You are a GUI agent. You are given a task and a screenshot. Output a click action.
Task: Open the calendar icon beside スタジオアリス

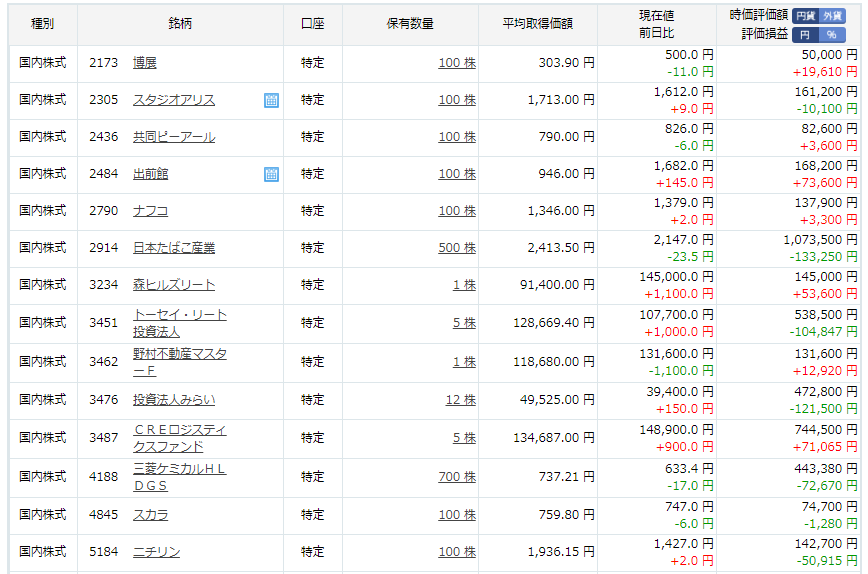pyautogui.click(x=271, y=100)
